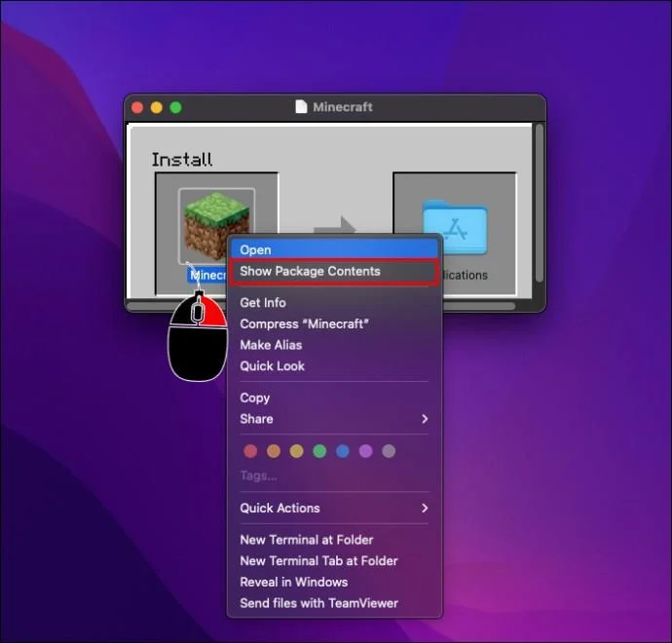Screen dimensions: 672x643
Task: Click the green zoom window button
Action: point(175,107)
